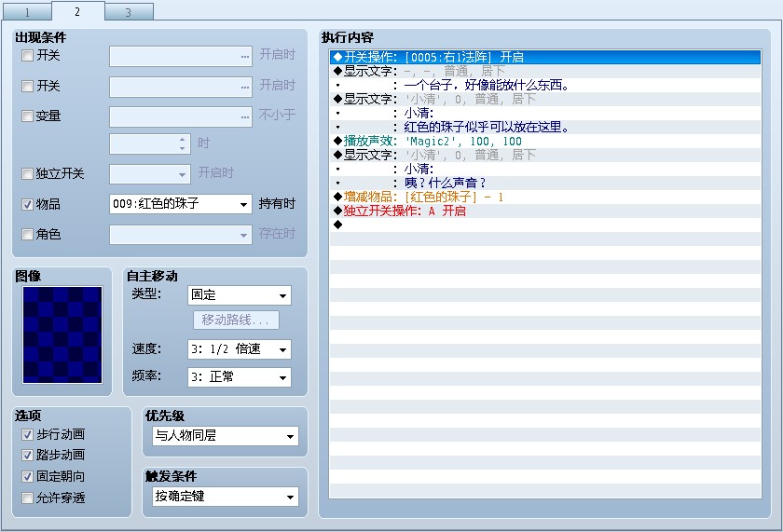Select the line 红色的珠子似乎可以放在这里。
Screen dimensions: 783x532
point(545,127)
